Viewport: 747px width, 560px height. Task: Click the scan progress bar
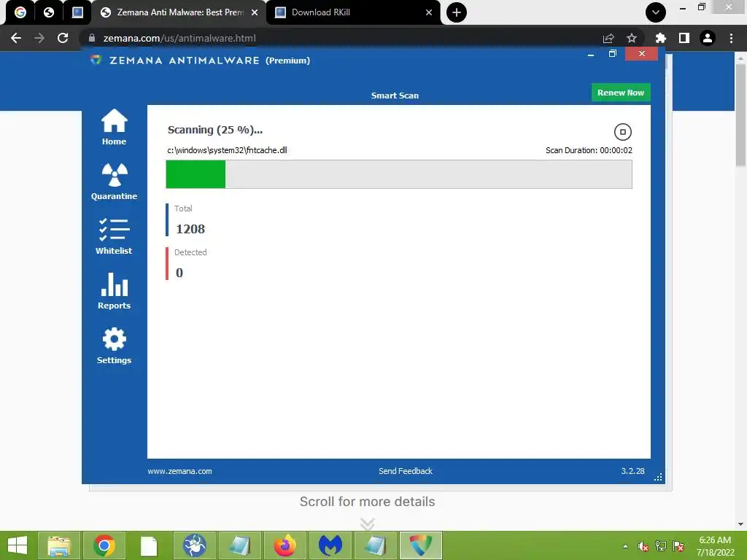pos(399,174)
